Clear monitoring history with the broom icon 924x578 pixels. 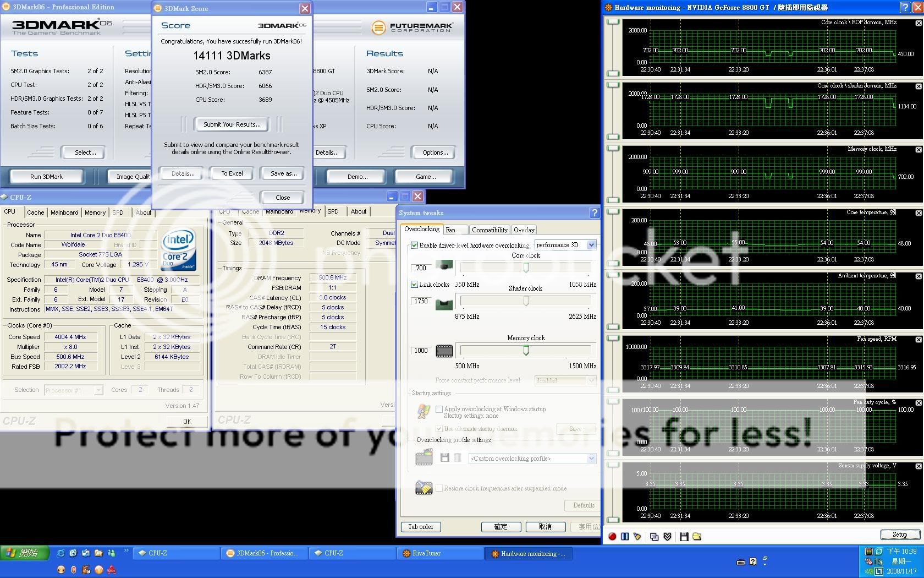pos(637,536)
